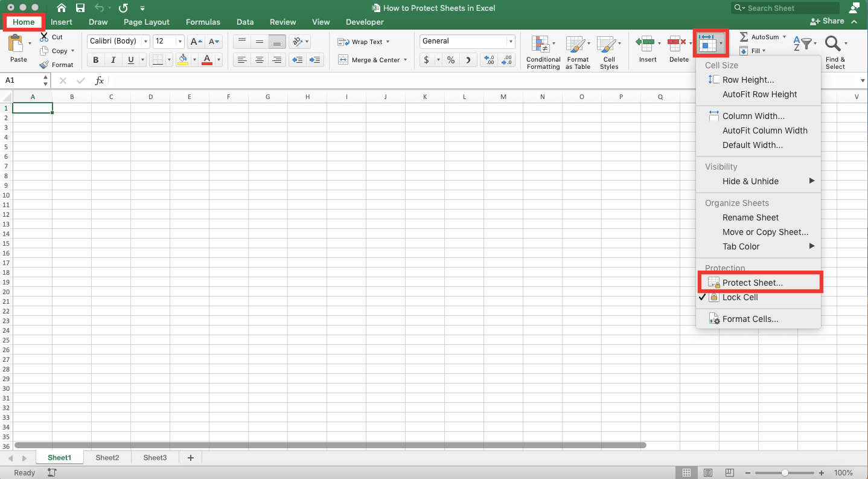Apply percent style

point(451,60)
